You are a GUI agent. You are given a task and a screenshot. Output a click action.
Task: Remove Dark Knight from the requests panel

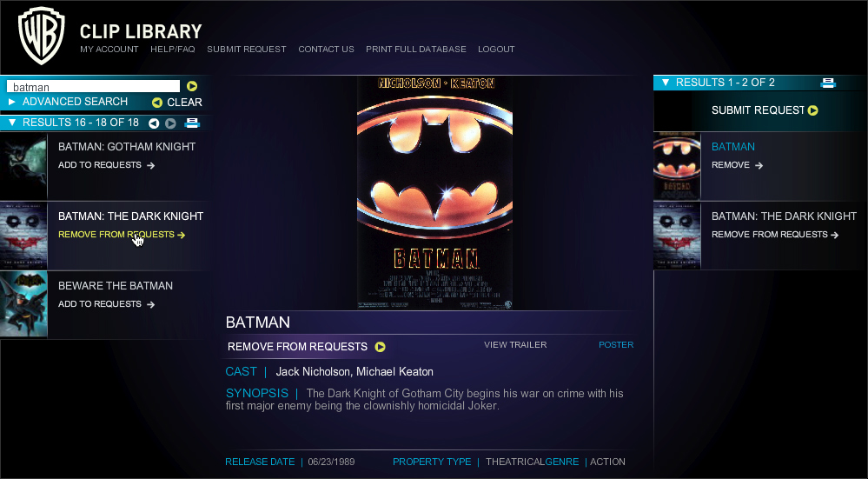770,235
